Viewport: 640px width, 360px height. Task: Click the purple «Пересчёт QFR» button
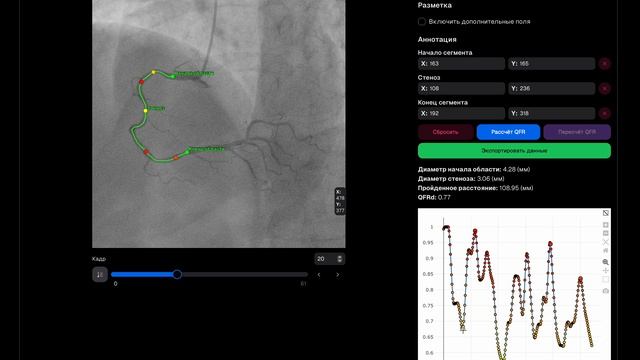pos(577,132)
